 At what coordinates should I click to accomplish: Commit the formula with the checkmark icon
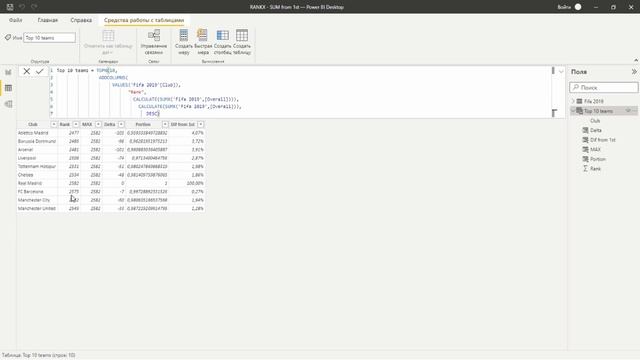(x=40, y=71)
